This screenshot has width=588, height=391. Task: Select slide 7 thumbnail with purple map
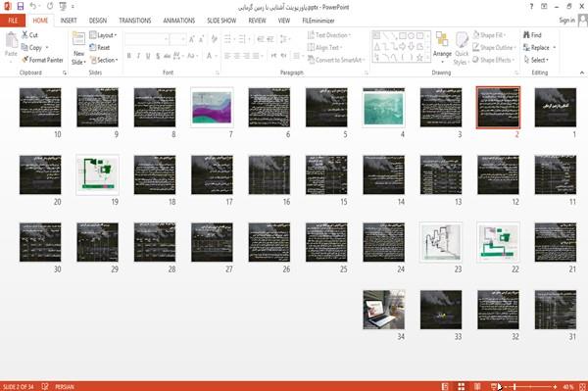212,108
